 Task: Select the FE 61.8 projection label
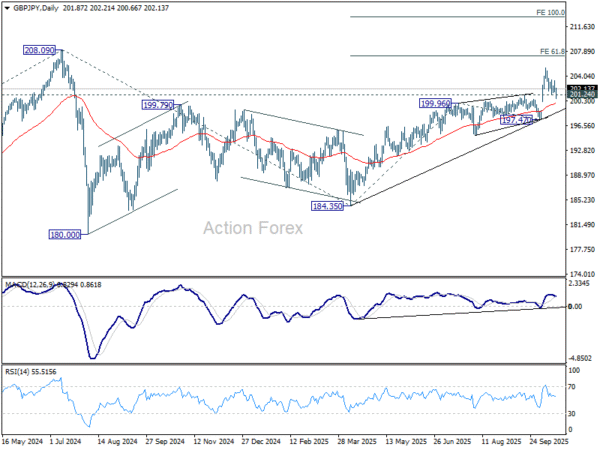[x=551, y=50]
